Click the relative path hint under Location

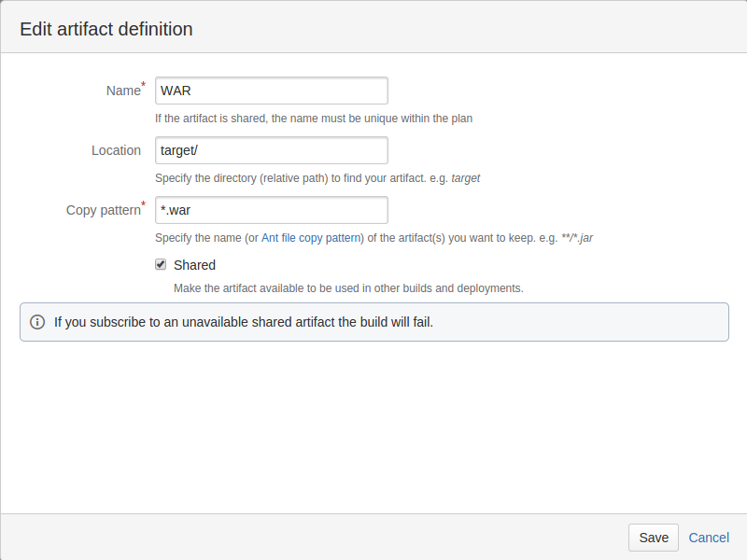(x=317, y=178)
